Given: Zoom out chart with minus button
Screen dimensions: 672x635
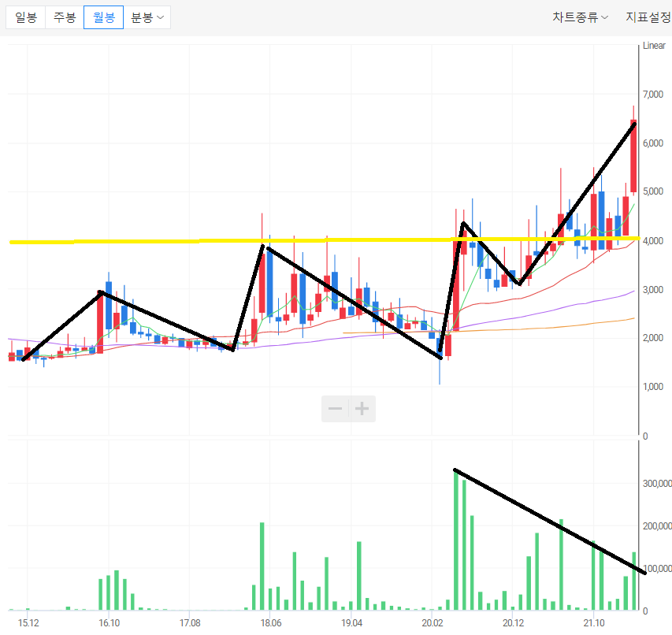Looking at the screenshot, I should [x=335, y=409].
